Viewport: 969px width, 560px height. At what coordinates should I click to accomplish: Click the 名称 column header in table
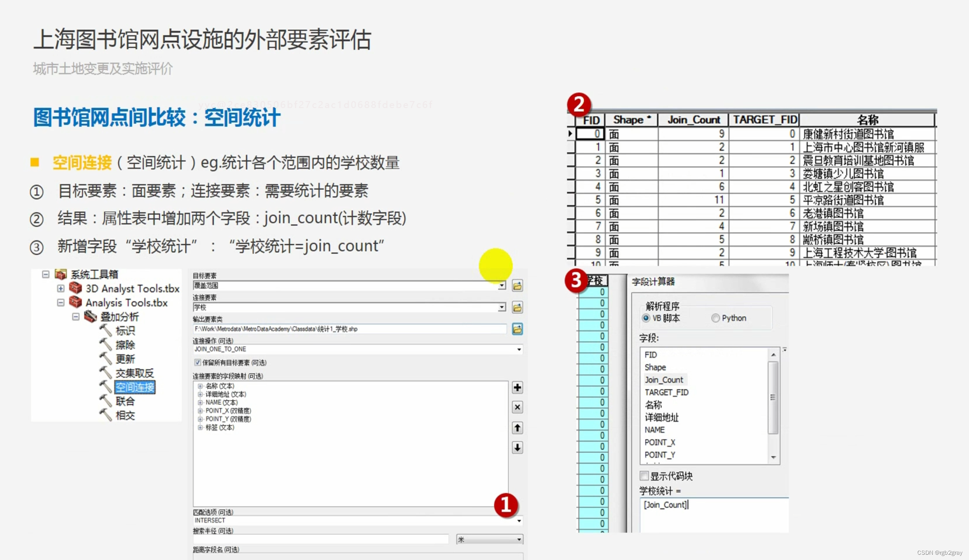tap(867, 120)
